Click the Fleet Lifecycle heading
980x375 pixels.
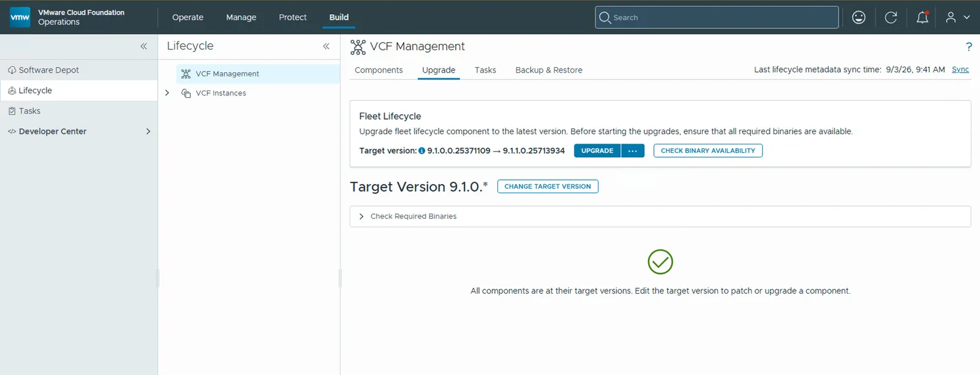[390, 116]
